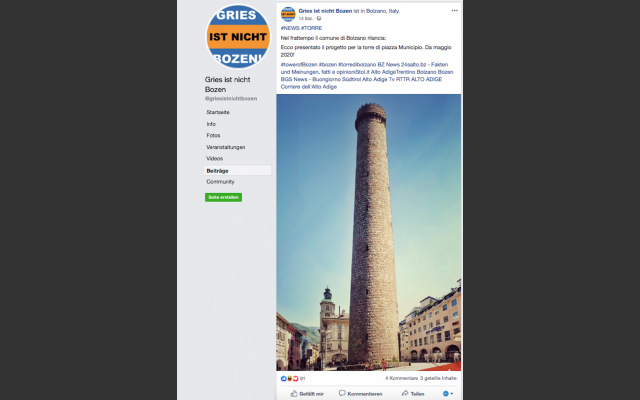Click the green Seite erstellen button
The height and width of the screenshot is (400, 640).
[x=223, y=198]
